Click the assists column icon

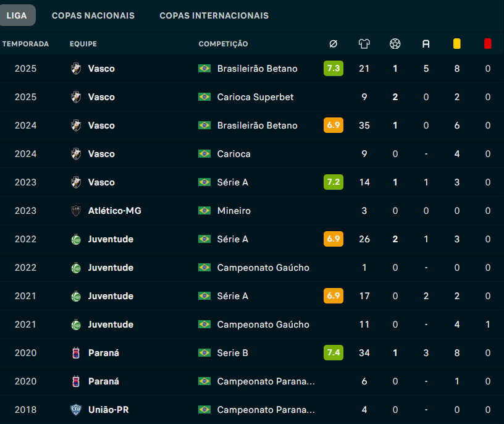click(x=426, y=44)
